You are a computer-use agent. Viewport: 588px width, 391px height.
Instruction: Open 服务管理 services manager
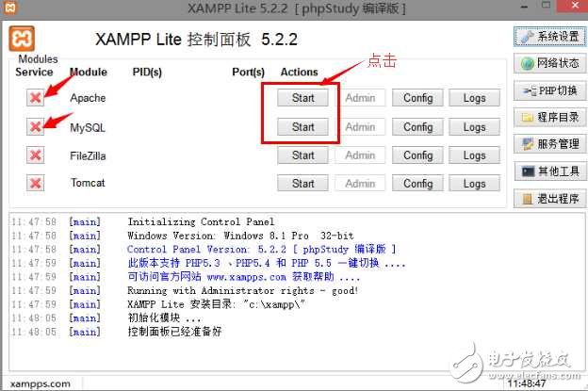(549, 144)
